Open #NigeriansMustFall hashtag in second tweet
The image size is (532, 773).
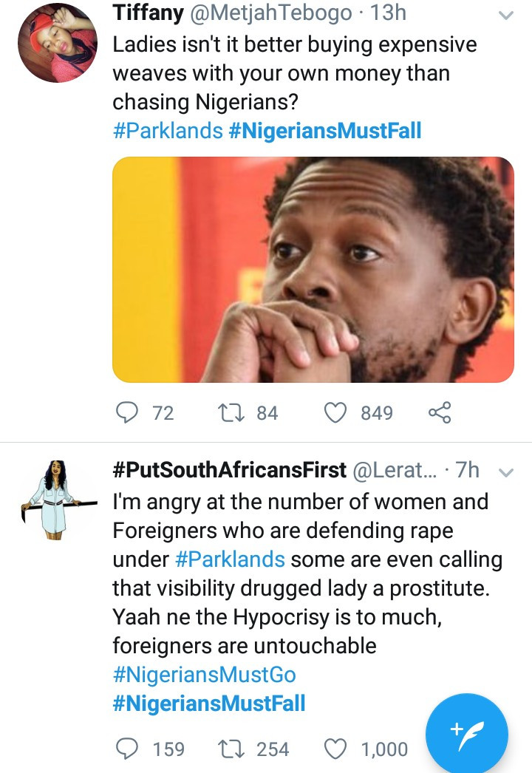coord(209,702)
